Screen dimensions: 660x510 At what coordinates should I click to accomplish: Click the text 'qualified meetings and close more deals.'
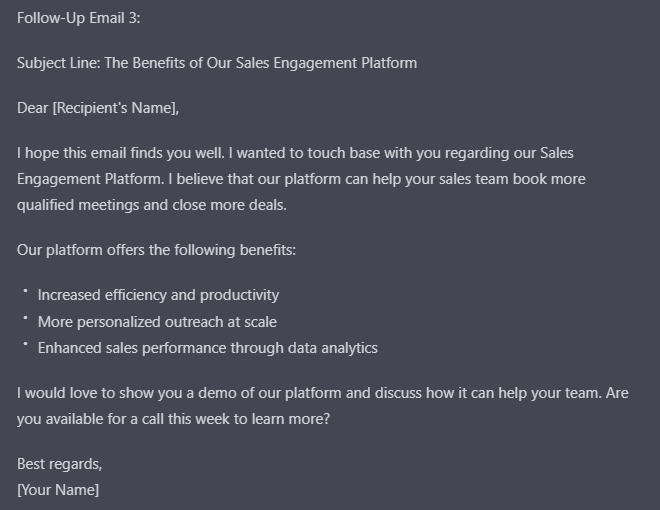pyautogui.click(x=152, y=205)
